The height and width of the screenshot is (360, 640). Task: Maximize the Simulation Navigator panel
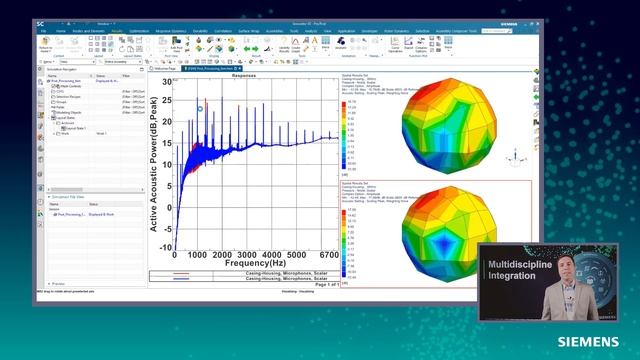[x=142, y=69]
